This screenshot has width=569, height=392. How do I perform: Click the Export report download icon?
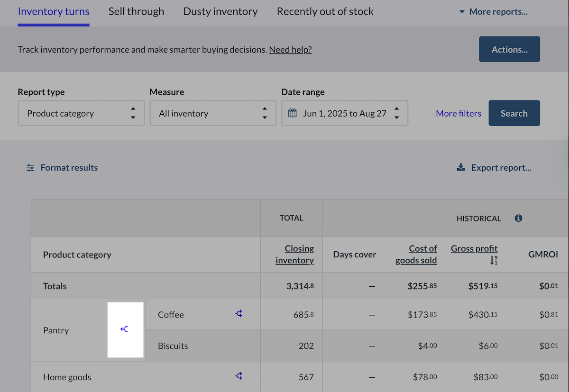[460, 167]
